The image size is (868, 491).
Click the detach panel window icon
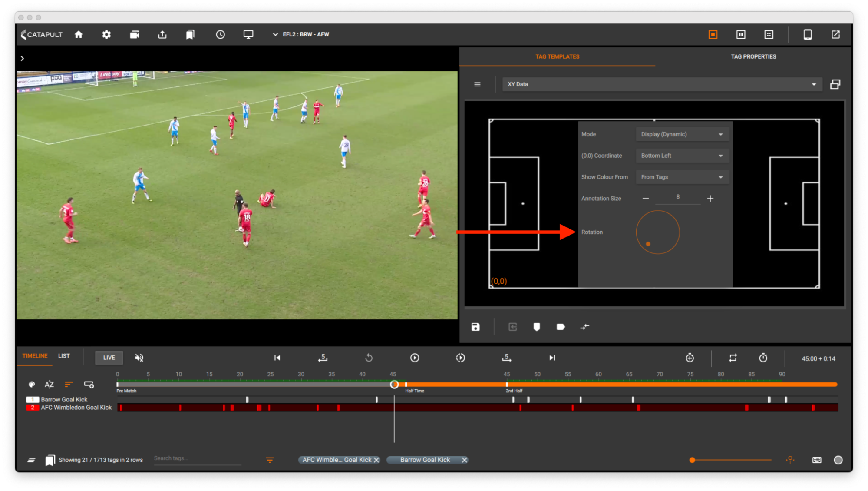tap(835, 84)
